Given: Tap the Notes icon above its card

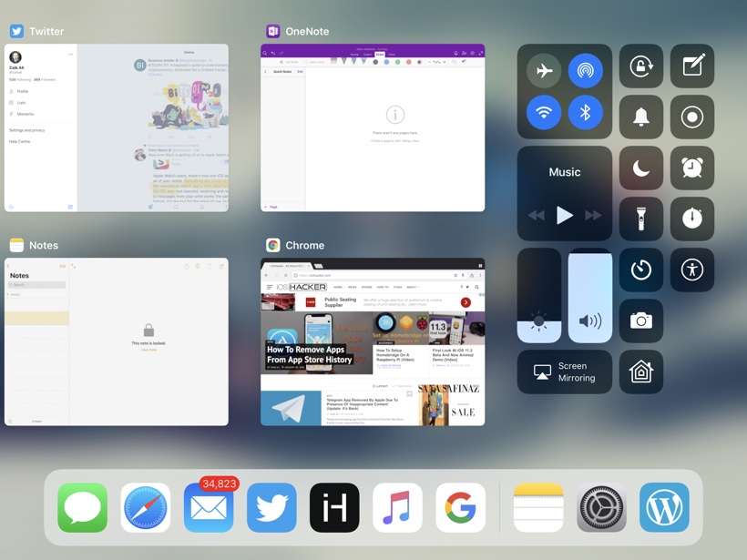Looking at the screenshot, I should click(16, 245).
